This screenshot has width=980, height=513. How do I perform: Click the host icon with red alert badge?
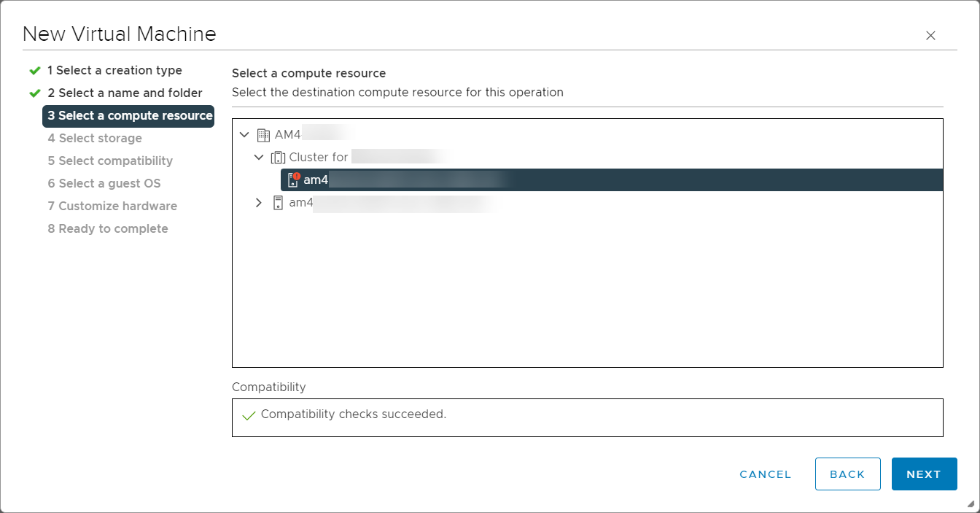[293, 180]
